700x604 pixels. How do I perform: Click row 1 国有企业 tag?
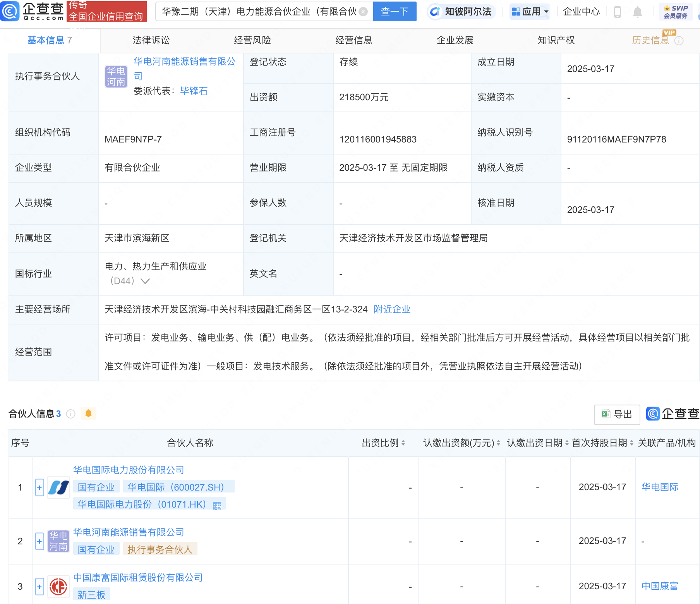pyautogui.click(x=96, y=487)
